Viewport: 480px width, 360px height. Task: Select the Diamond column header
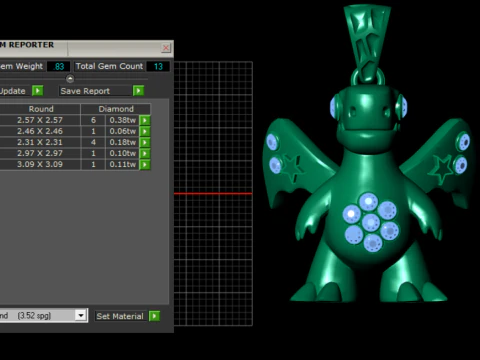[116, 109]
